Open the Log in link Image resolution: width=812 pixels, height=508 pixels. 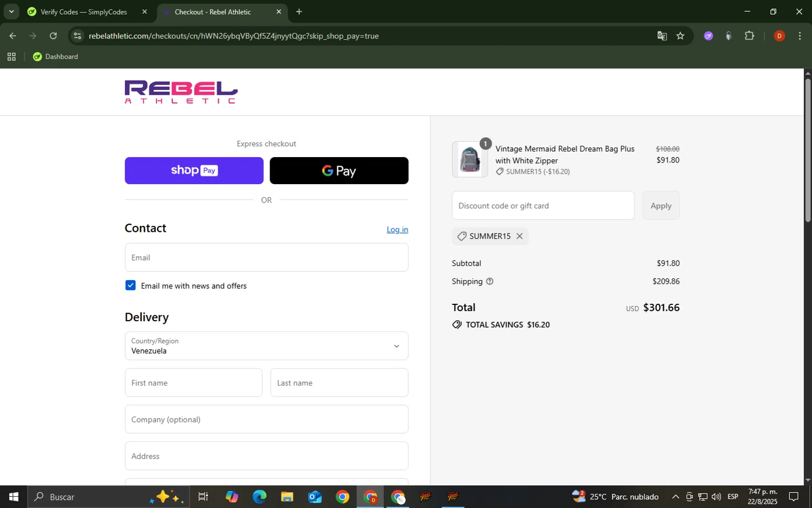[397, 230]
